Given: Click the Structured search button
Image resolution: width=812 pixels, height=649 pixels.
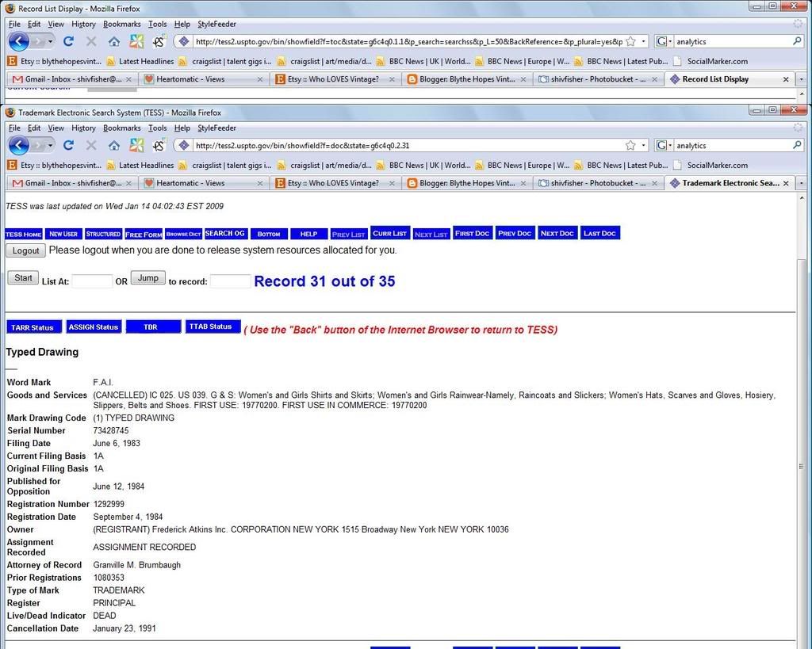Looking at the screenshot, I should coord(104,234).
